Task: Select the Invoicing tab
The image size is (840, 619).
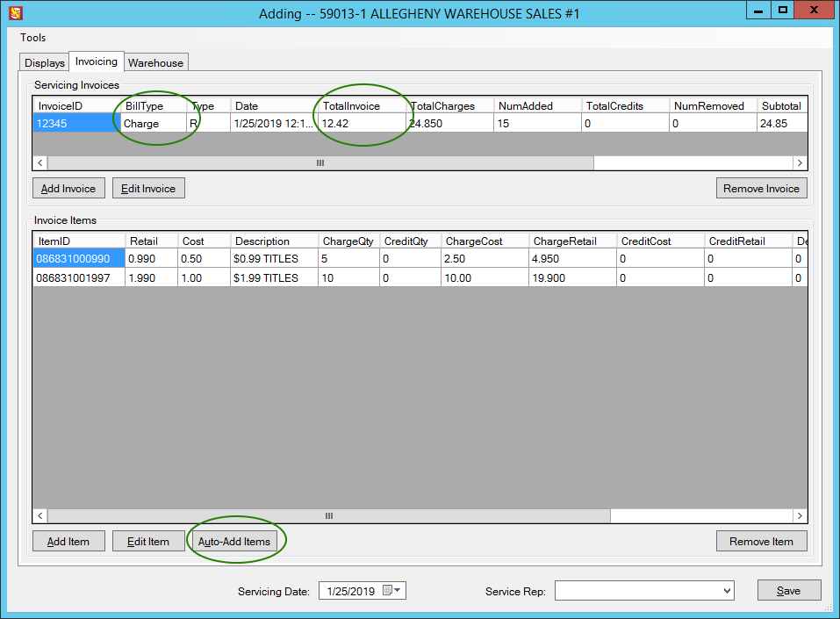Action: pyautogui.click(x=97, y=61)
